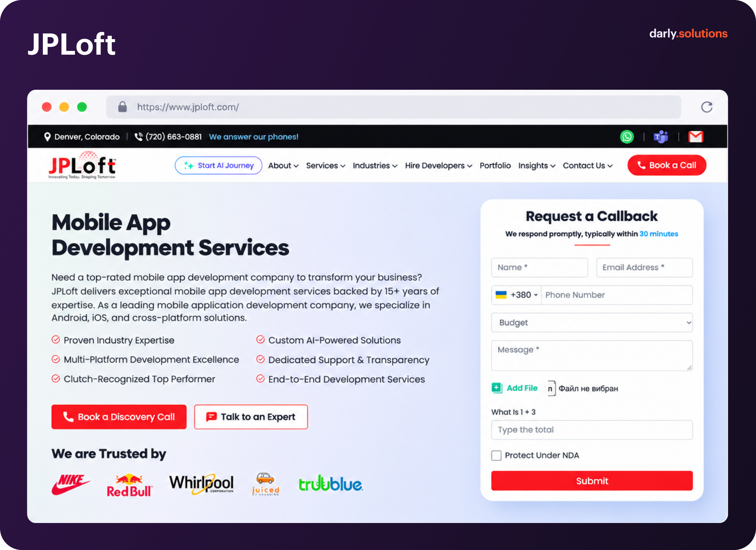Expand the Services menu
Screen dimensions: 756x550
325,166
